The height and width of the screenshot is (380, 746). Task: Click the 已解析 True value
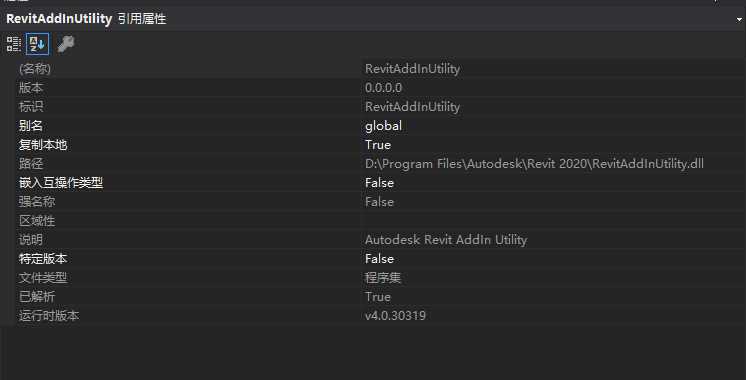tap(378, 297)
